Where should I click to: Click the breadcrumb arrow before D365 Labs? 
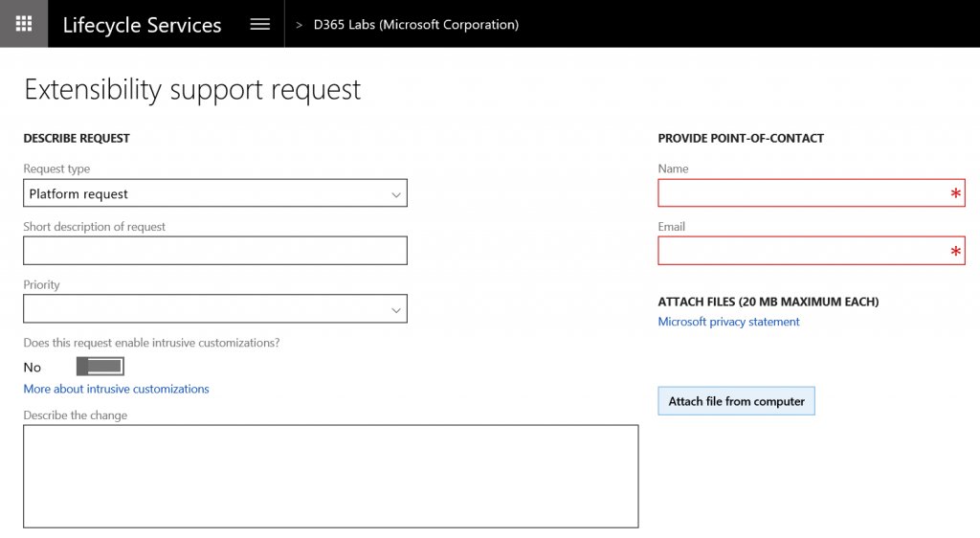tap(299, 25)
